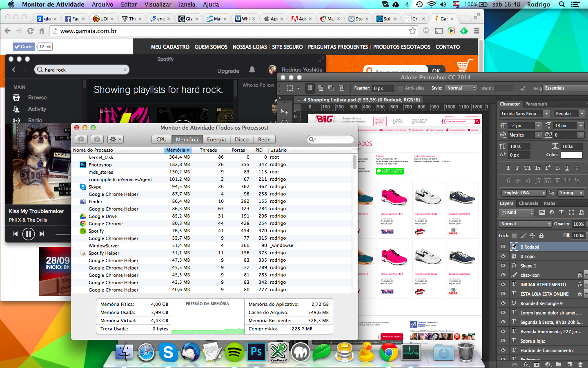
Task: Click inspect process info button in Activity Monitor
Action: pyautogui.click(x=97, y=139)
